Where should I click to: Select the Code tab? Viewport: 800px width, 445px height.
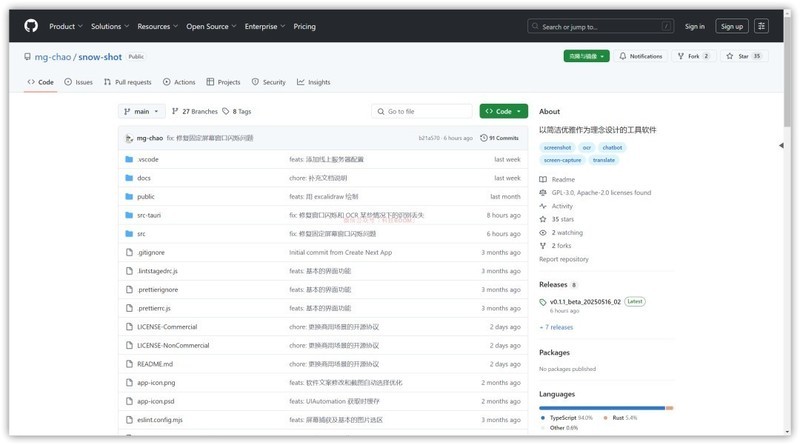41,82
